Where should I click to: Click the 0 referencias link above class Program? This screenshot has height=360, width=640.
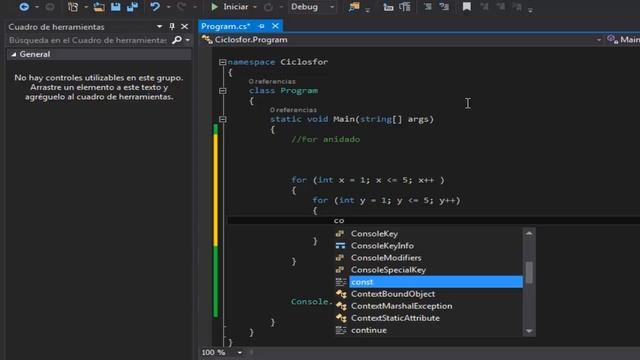272,82
